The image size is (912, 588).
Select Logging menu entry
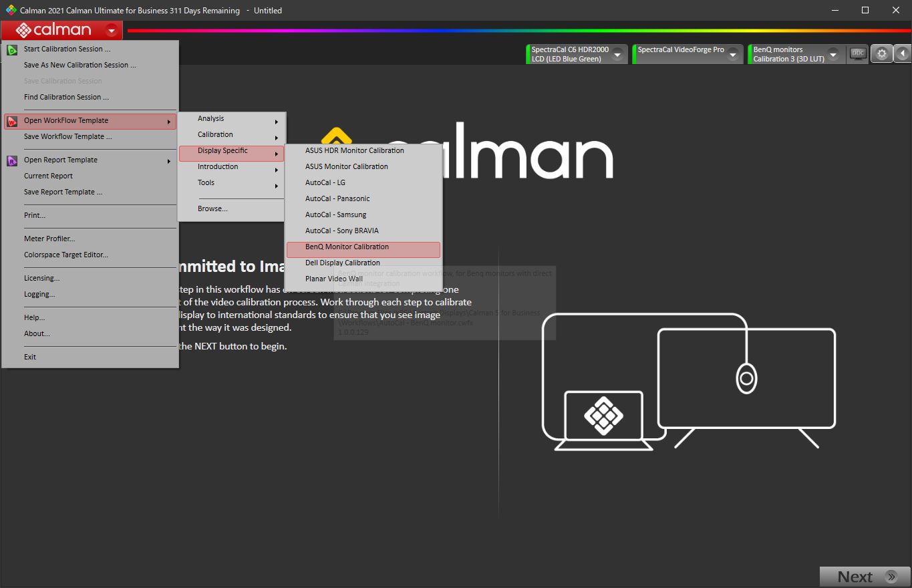[x=90, y=294]
